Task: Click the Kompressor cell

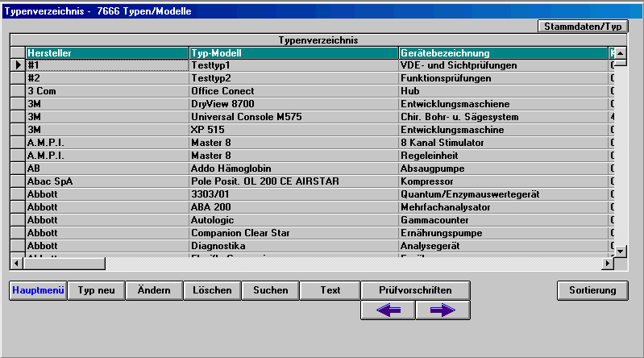Action: click(503, 181)
